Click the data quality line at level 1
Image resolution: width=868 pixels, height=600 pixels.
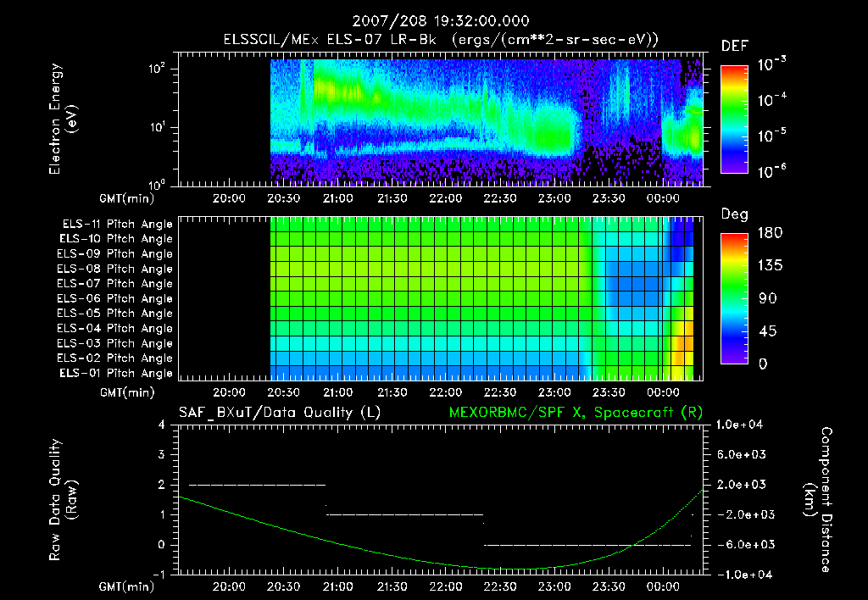pos(404,514)
